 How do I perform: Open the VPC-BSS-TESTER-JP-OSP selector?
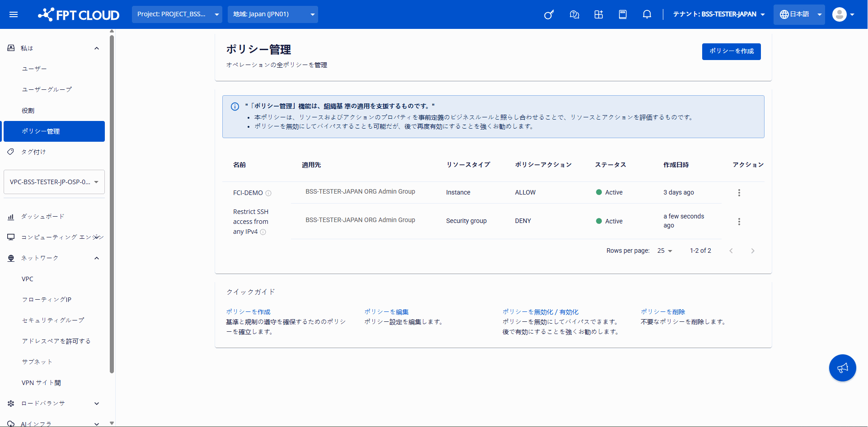tap(54, 182)
